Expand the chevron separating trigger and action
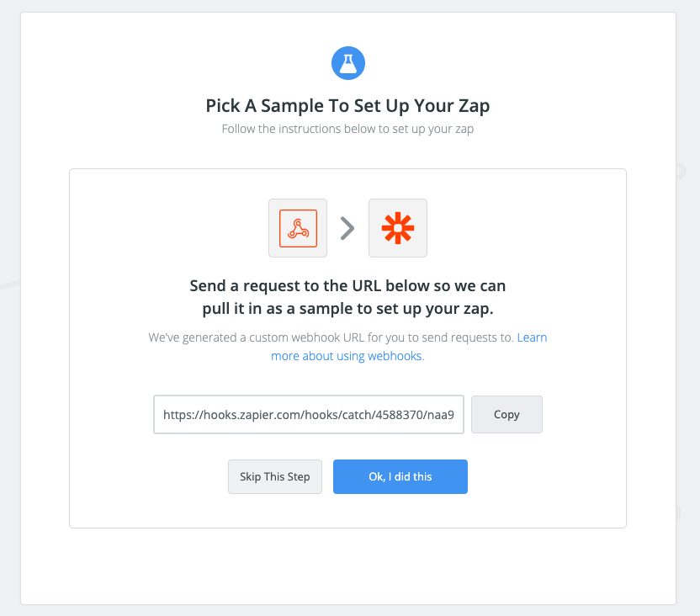This screenshot has width=700, height=616. [x=347, y=227]
